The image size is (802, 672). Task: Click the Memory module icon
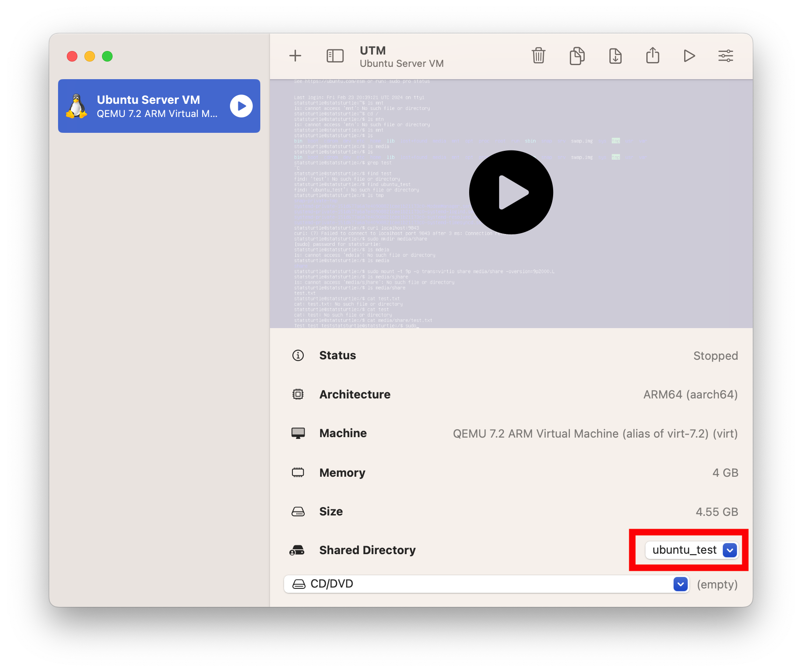pyautogui.click(x=298, y=472)
